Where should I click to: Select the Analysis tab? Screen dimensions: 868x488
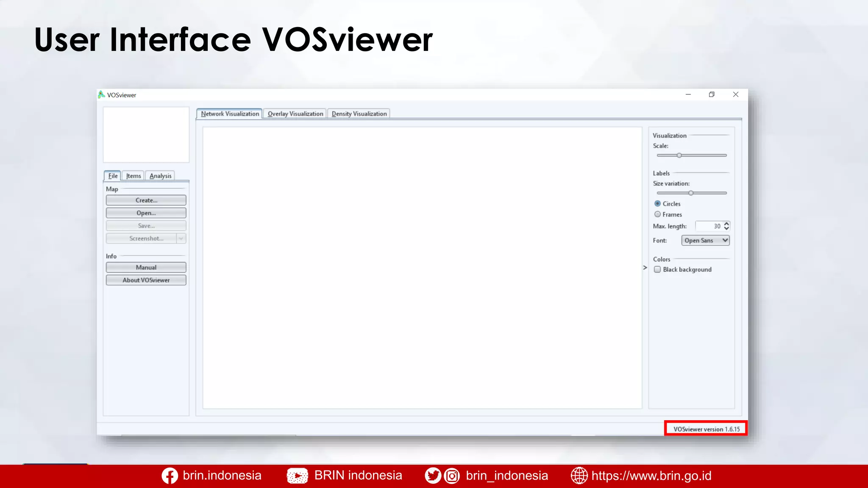160,176
